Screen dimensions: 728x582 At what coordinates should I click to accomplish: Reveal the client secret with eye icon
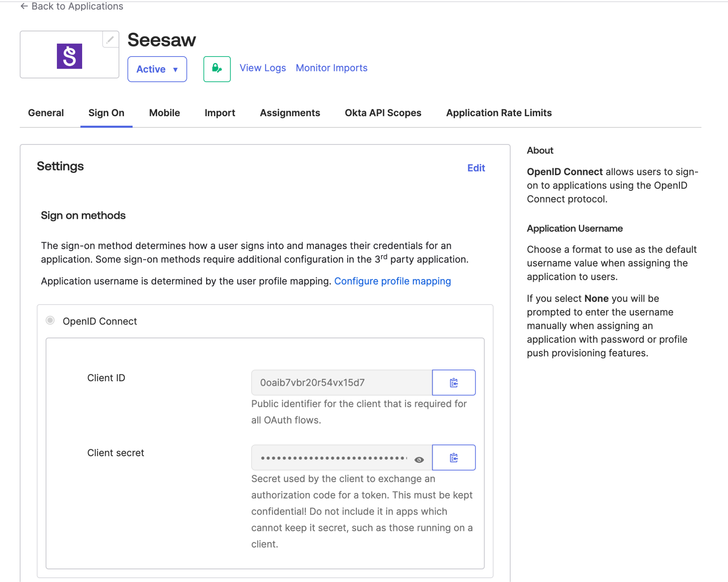click(419, 460)
